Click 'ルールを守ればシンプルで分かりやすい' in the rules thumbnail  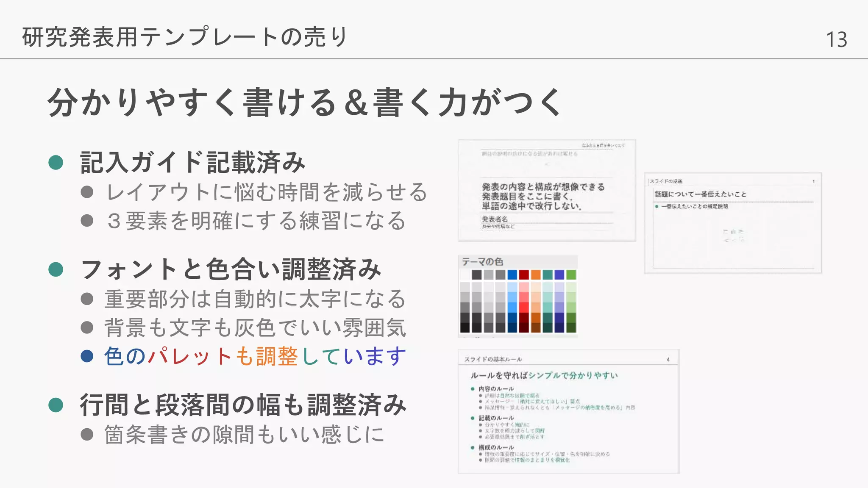click(x=544, y=375)
